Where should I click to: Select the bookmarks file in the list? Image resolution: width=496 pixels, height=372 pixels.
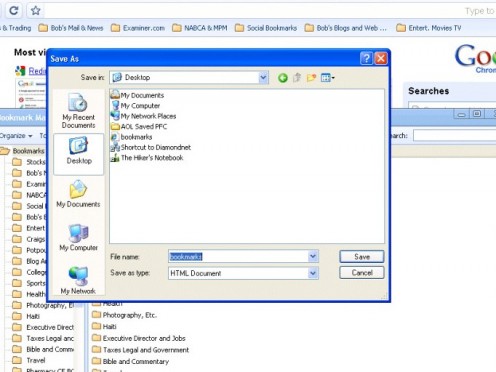[132, 137]
